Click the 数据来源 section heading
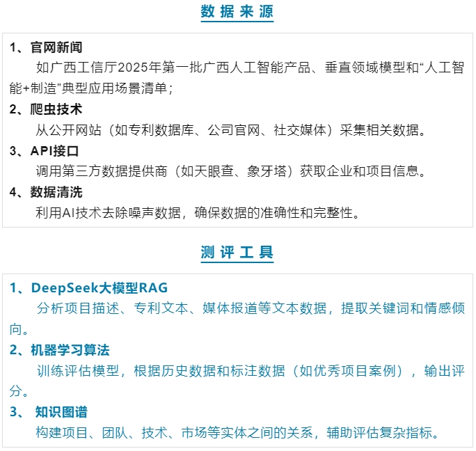Image resolution: width=476 pixels, height=451 pixels. pos(237,12)
